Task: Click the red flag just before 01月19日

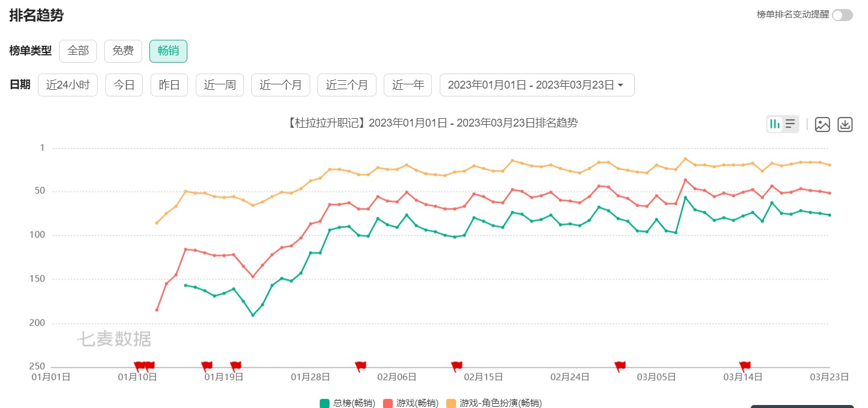Action: [207, 366]
